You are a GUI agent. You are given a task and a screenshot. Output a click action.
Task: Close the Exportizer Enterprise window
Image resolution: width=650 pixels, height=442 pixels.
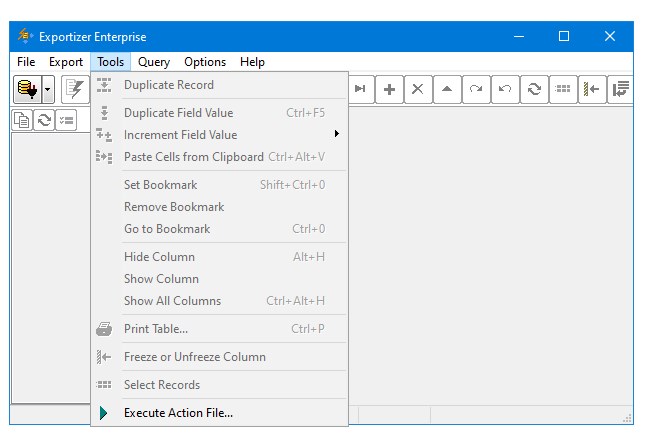[x=610, y=36]
